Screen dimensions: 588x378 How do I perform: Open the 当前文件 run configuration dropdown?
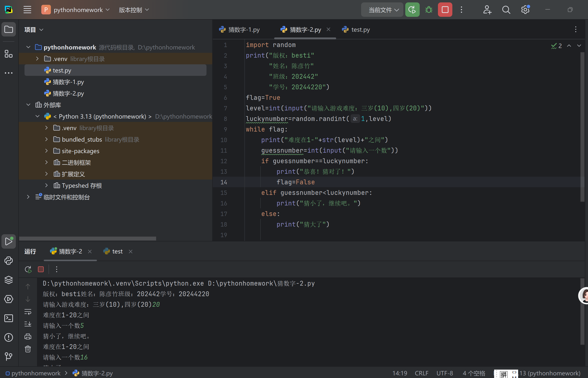click(x=382, y=10)
